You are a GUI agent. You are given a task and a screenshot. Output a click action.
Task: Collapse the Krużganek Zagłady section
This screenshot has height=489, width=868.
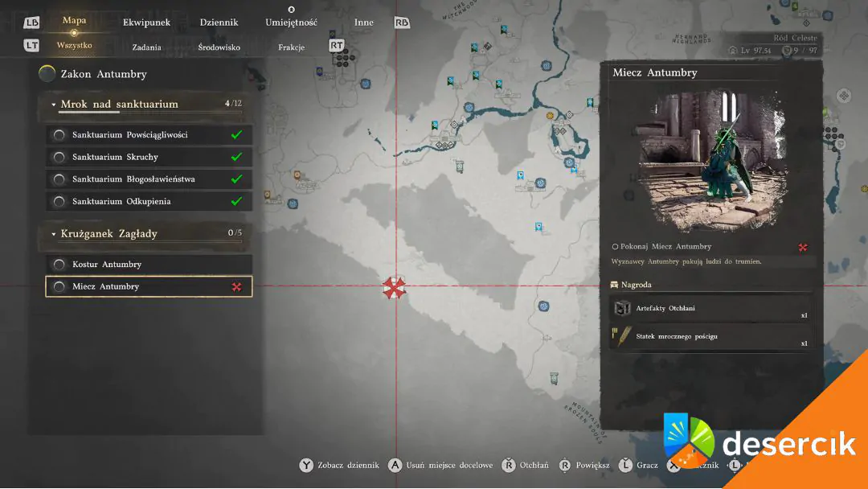point(54,234)
